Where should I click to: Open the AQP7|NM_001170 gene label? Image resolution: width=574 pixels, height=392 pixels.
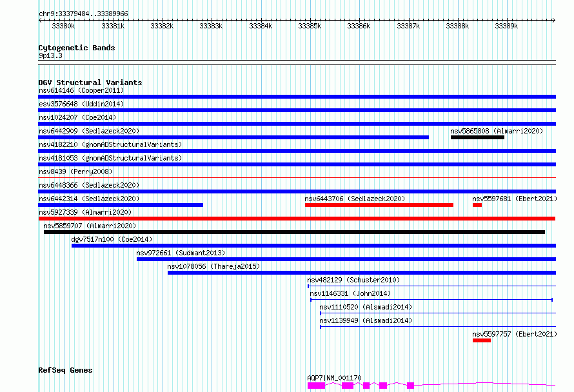pos(334,378)
